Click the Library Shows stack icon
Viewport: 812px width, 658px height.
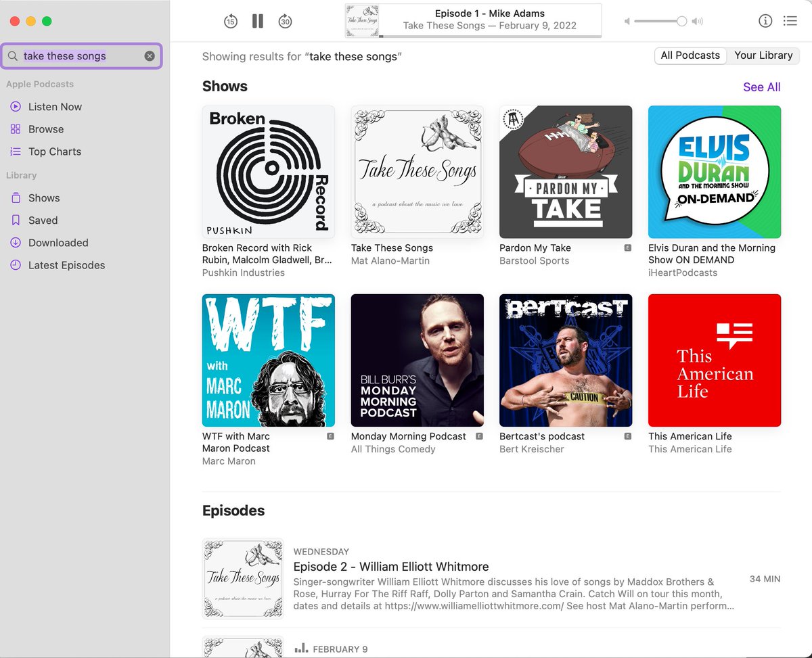coord(16,198)
